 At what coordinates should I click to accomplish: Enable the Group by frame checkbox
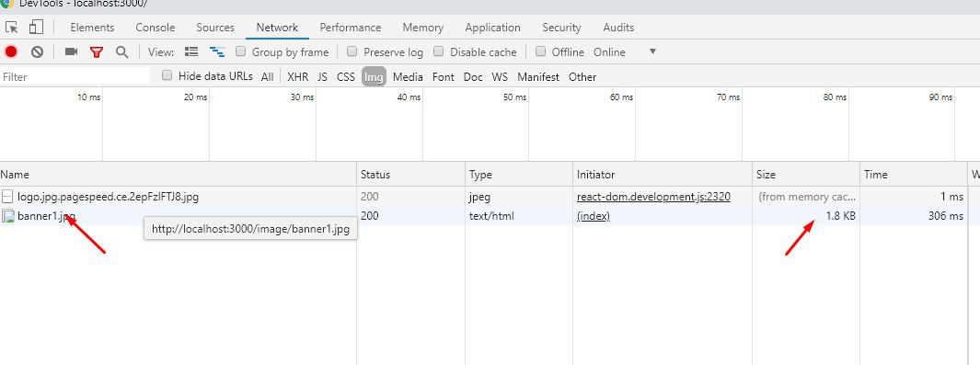point(240,51)
